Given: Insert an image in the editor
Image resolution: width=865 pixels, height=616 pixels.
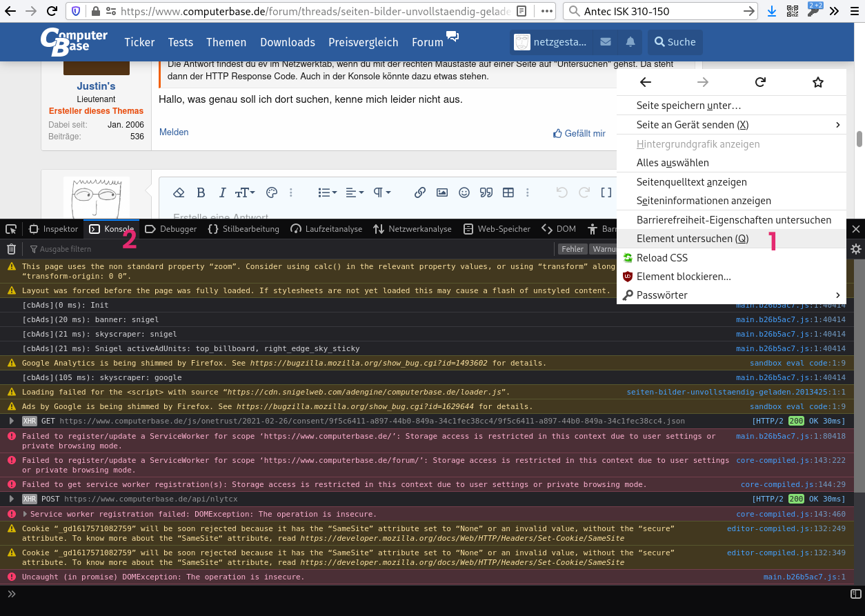Looking at the screenshot, I should click(x=442, y=192).
